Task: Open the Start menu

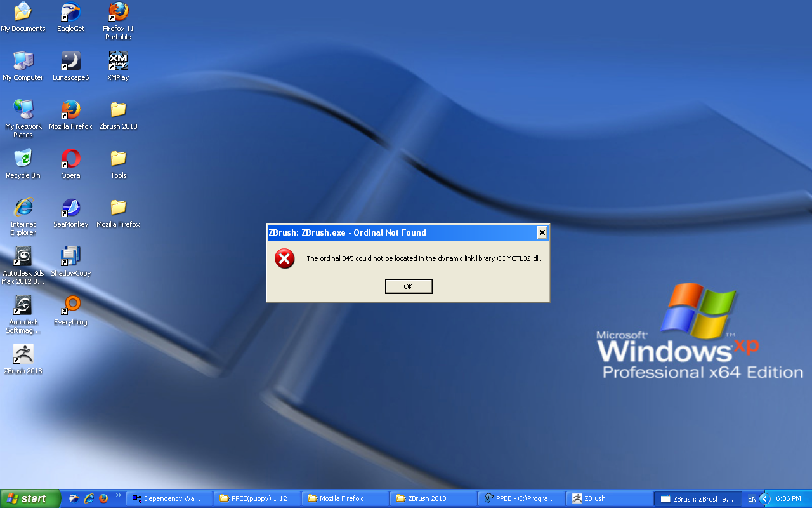Action: (x=30, y=498)
